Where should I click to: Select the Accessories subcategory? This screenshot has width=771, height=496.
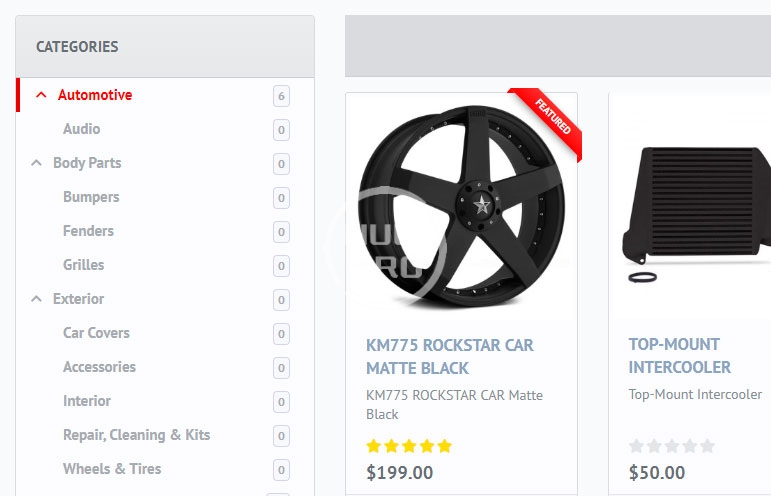coord(99,367)
